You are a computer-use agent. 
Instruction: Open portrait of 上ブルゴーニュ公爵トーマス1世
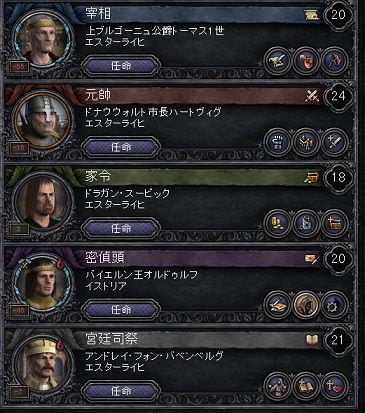pyautogui.click(x=43, y=38)
